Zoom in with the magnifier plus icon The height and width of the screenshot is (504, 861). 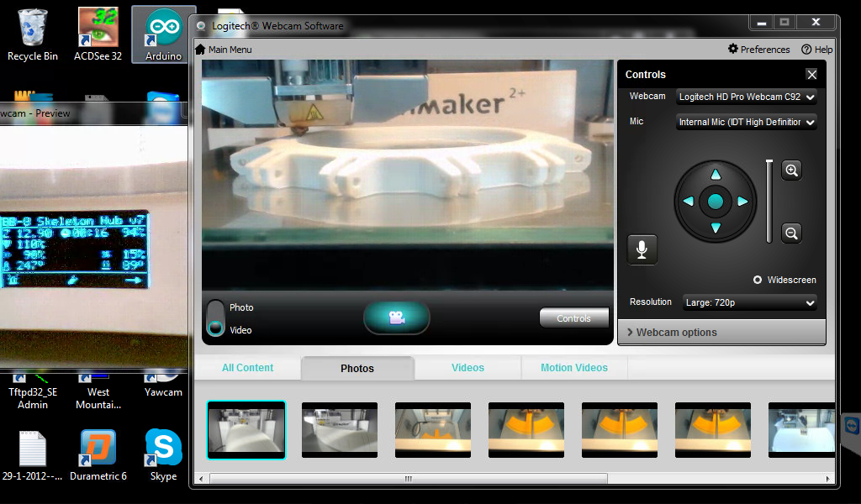pyautogui.click(x=791, y=170)
